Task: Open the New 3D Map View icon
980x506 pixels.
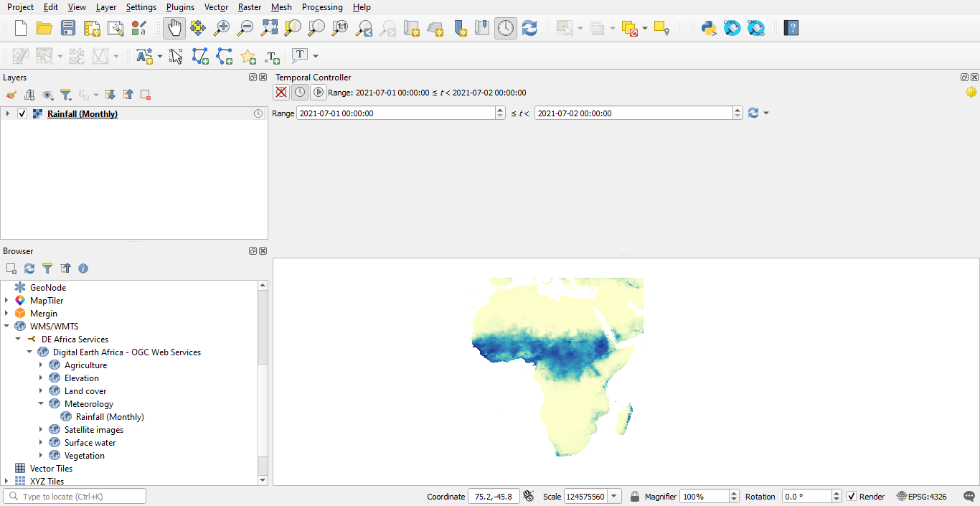Action: click(435, 28)
